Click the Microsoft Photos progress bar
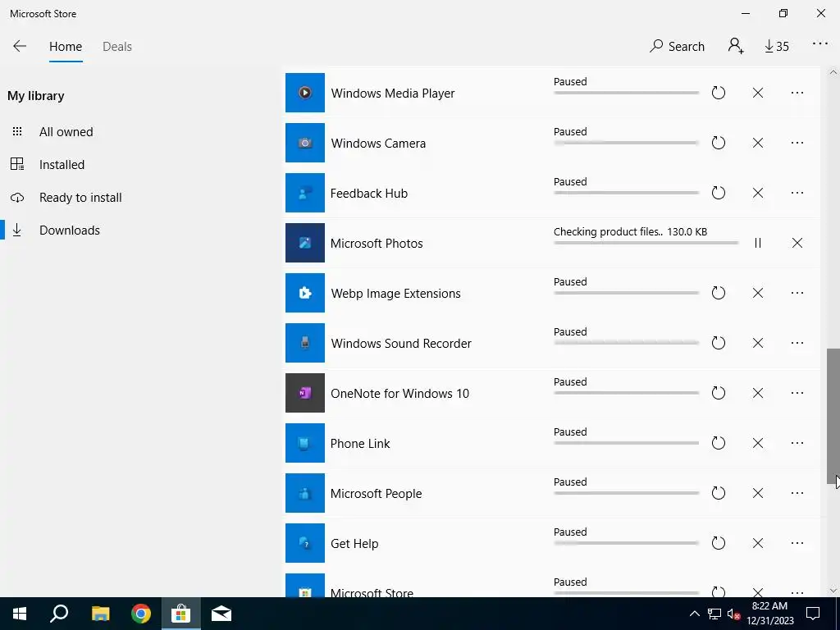The height and width of the screenshot is (630, 840). coord(646,243)
